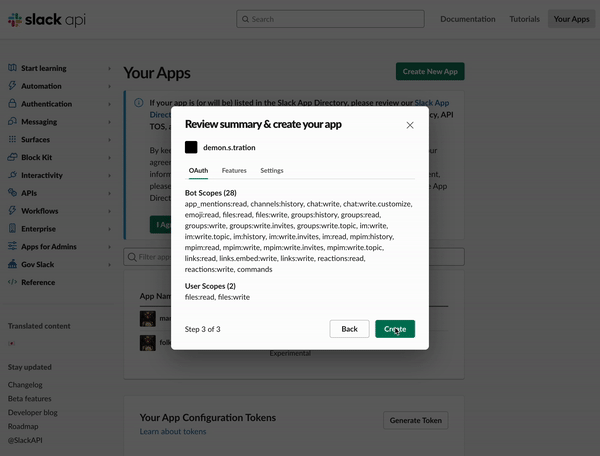Expand the Surfaces section chevron
The height and width of the screenshot is (456, 600).
(x=110, y=140)
